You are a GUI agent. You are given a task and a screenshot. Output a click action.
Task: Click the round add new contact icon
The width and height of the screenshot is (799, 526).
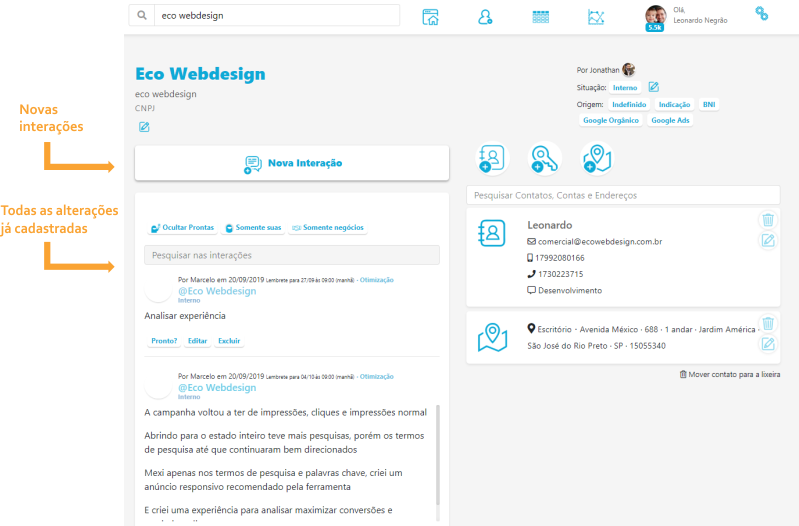pos(491,159)
